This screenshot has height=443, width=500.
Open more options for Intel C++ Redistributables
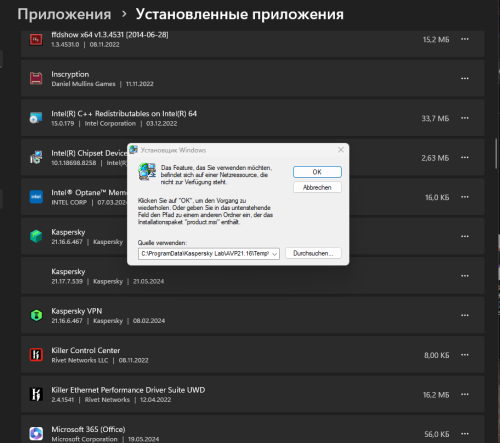point(465,118)
